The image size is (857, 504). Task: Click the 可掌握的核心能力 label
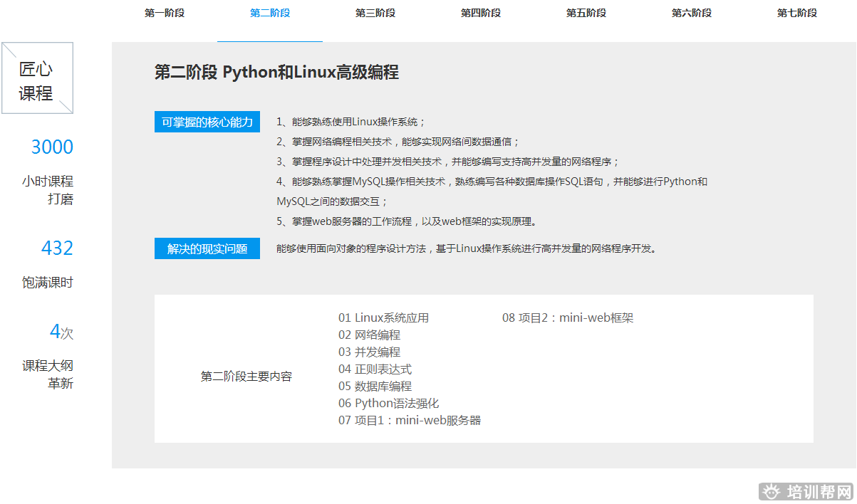pyautogui.click(x=207, y=122)
